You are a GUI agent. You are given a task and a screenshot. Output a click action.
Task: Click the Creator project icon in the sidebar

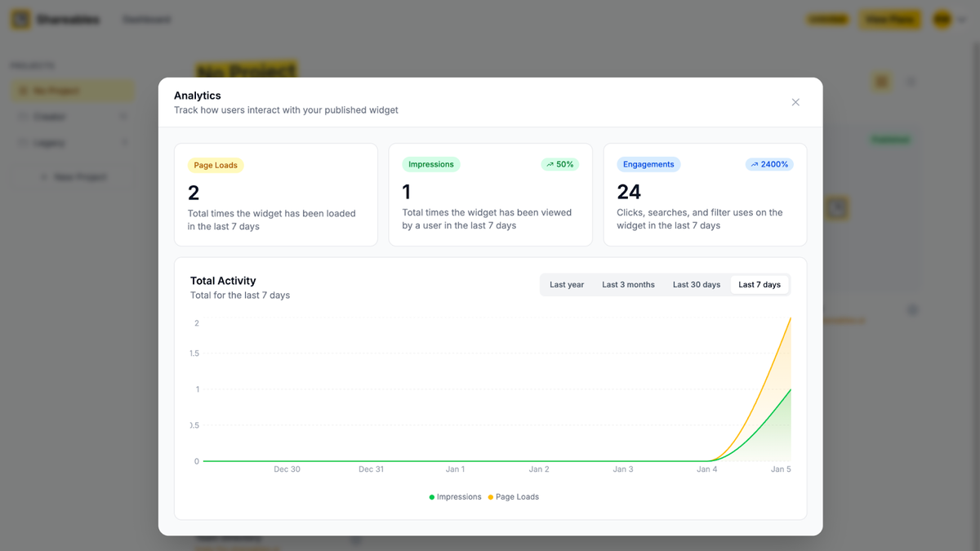pos(24,116)
